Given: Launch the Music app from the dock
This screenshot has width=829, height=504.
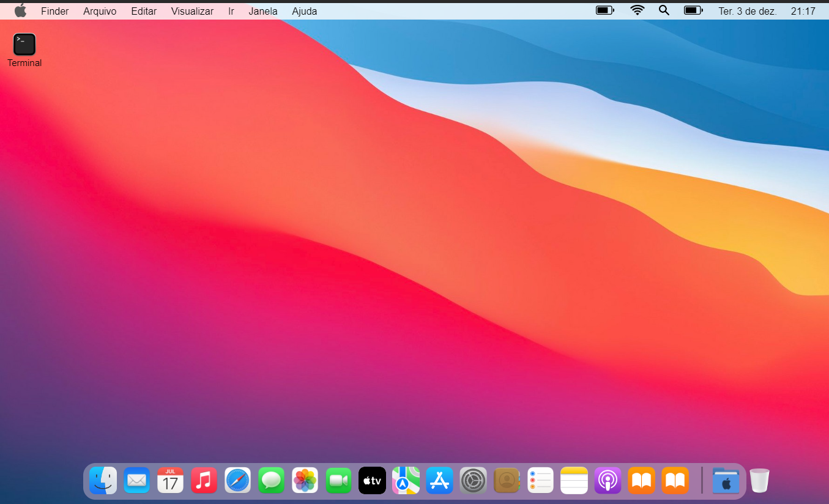Looking at the screenshot, I should [x=204, y=481].
